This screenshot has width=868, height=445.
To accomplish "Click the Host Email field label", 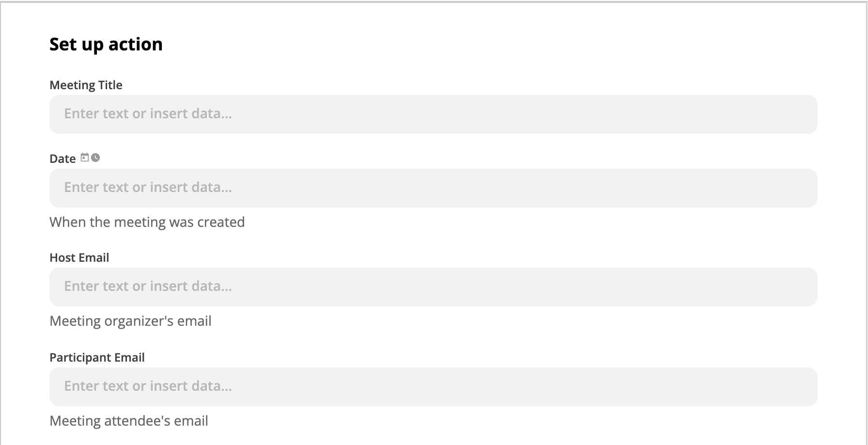I will [79, 257].
